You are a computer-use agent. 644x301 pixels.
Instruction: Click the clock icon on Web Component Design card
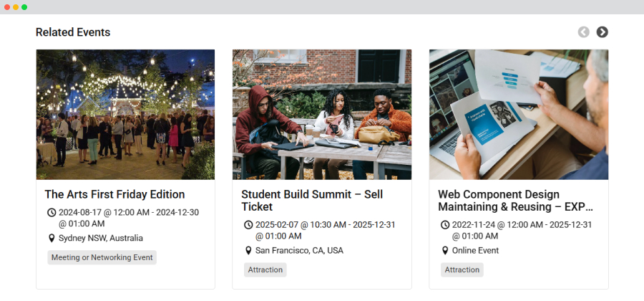tap(445, 225)
